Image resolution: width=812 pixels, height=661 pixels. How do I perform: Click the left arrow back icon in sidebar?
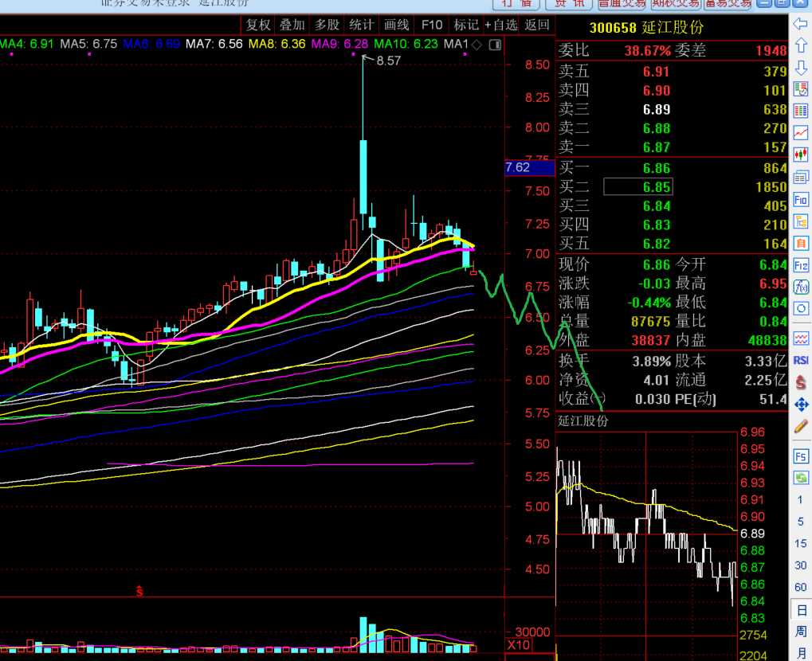click(801, 23)
